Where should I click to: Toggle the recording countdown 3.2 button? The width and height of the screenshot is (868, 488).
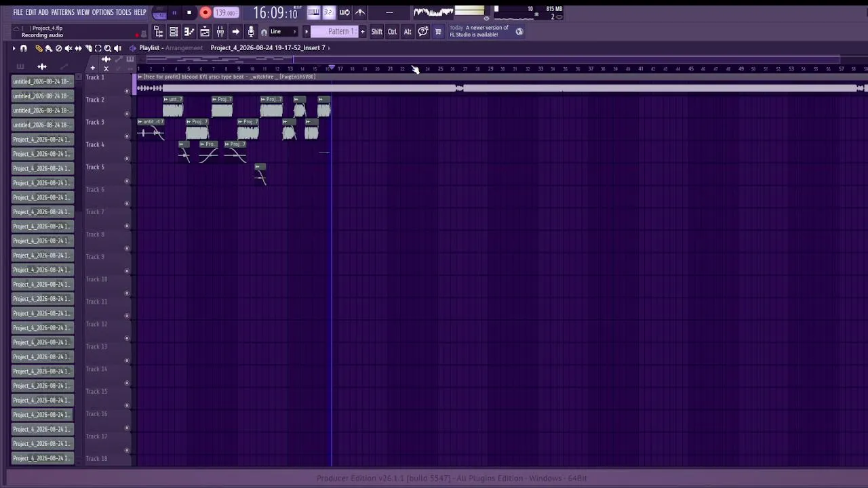[x=328, y=12]
